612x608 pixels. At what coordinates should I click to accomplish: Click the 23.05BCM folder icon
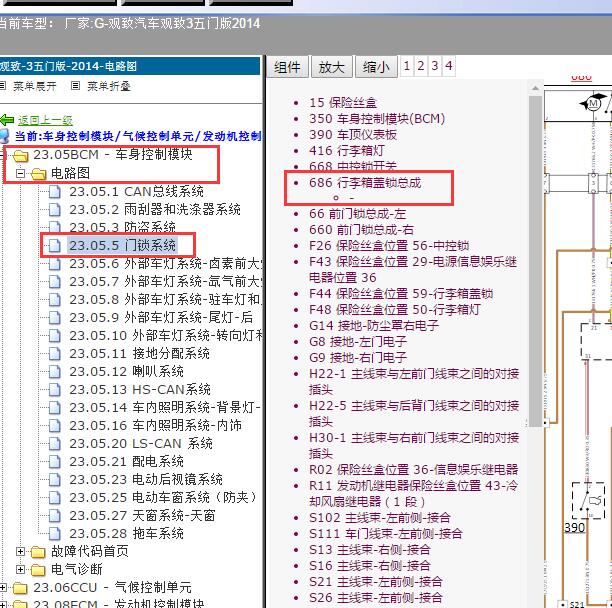pyautogui.click(x=21, y=156)
